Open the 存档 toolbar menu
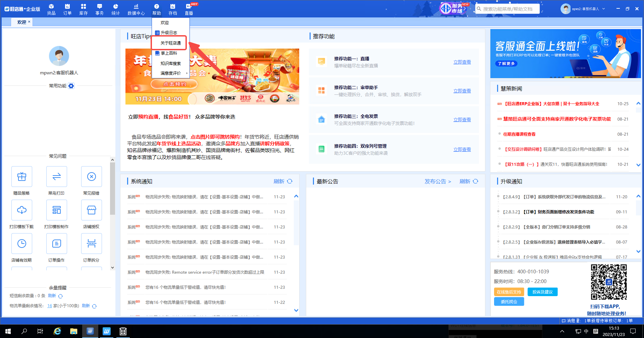This screenshot has width=644, height=338. pyautogui.click(x=172, y=9)
